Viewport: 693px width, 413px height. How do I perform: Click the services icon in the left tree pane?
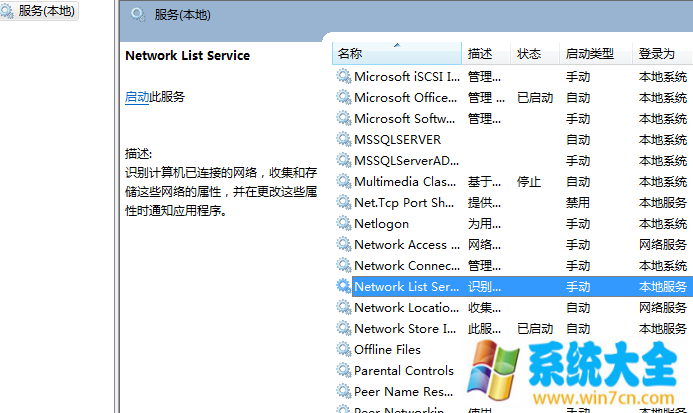[7, 11]
